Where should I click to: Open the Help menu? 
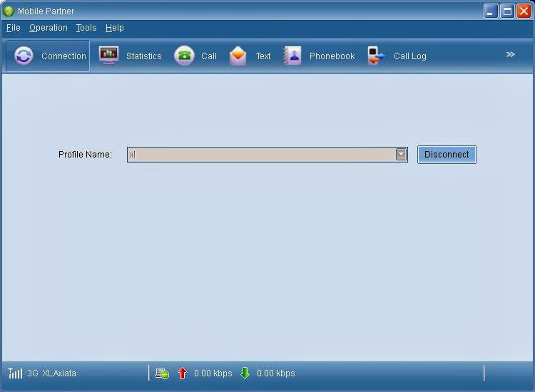coord(115,28)
